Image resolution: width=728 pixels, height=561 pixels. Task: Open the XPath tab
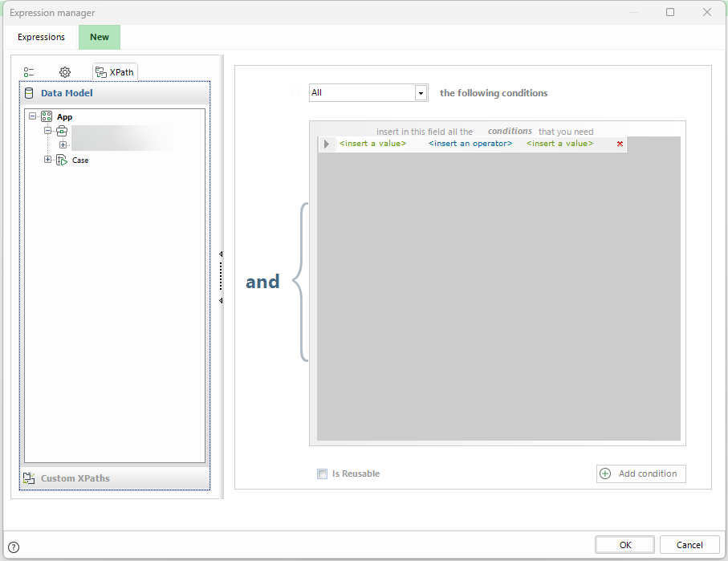point(115,72)
